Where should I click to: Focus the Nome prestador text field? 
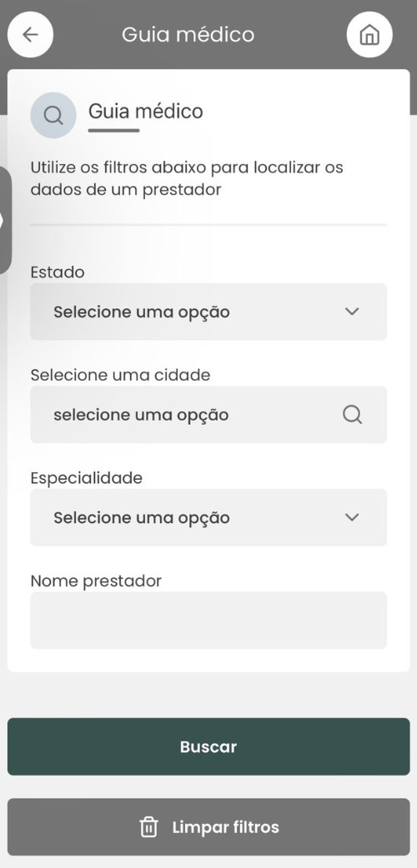[x=208, y=620]
